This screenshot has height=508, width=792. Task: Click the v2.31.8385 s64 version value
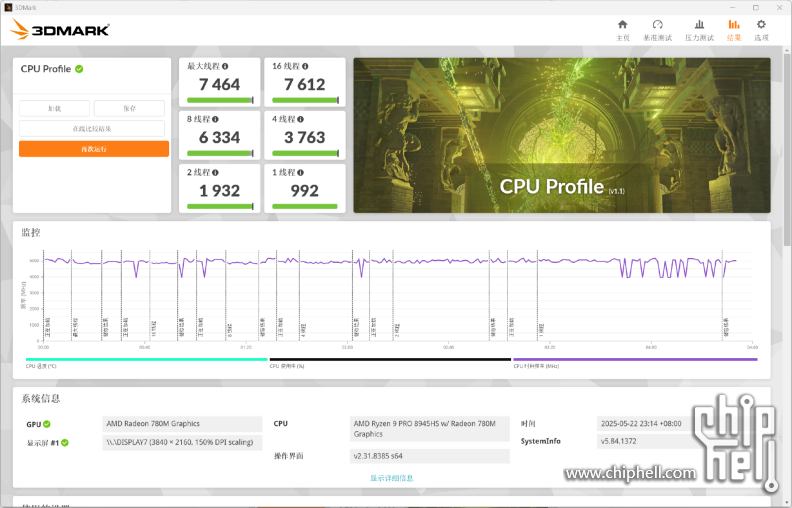tap(429, 456)
